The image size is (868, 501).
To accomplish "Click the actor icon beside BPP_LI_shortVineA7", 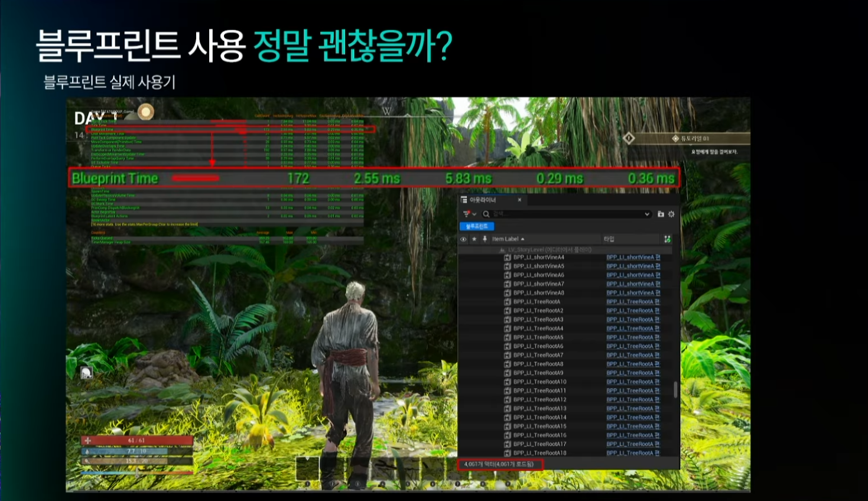I will click(507, 284).
